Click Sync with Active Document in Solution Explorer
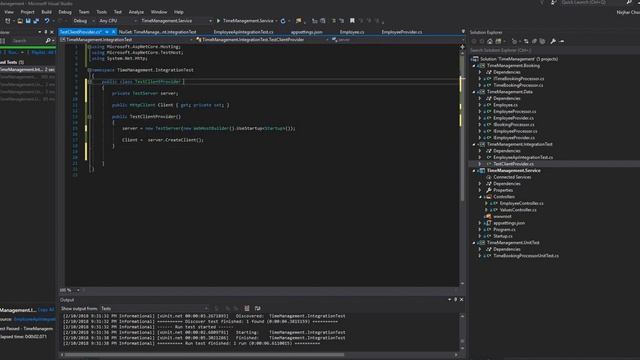 526,41
